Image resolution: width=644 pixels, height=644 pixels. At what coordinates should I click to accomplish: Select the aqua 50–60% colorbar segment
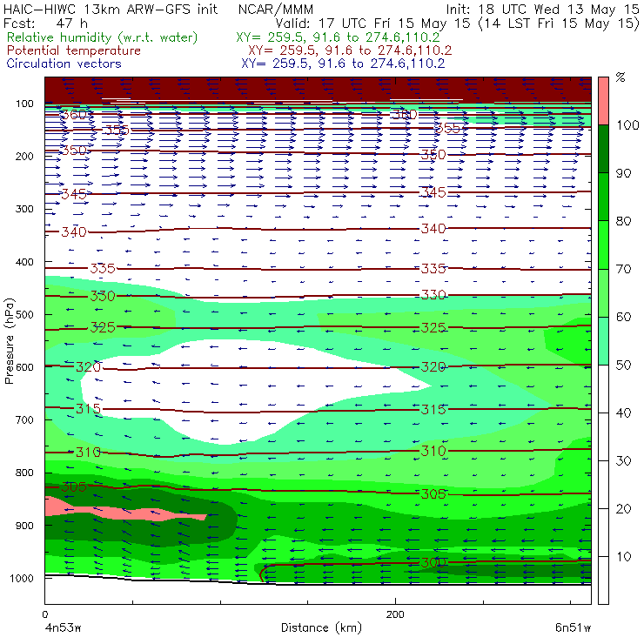click(603, 341)
